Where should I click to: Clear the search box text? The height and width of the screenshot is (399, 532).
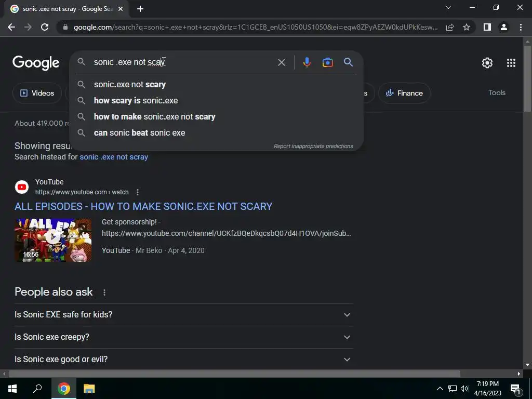pyautogui.click(x=281, y=62)
